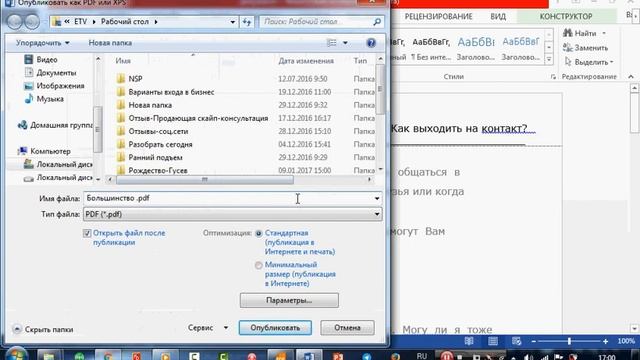Open the Стили dialog launcher
The height and width of the screenshot is (360, 640).
coord(553,77)
